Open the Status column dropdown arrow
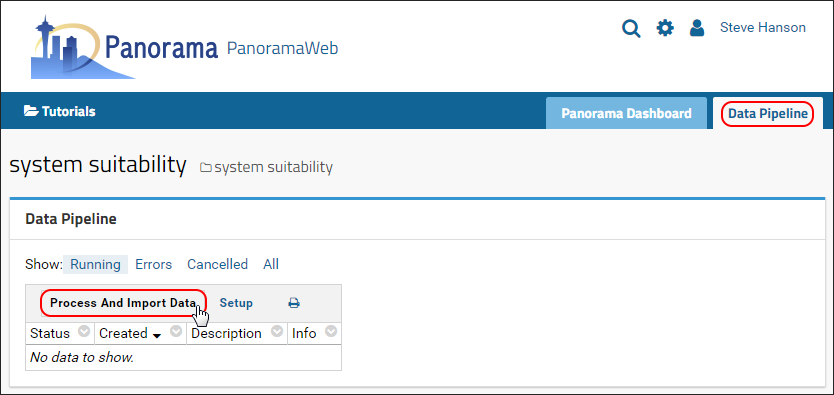 pos(84,331)
